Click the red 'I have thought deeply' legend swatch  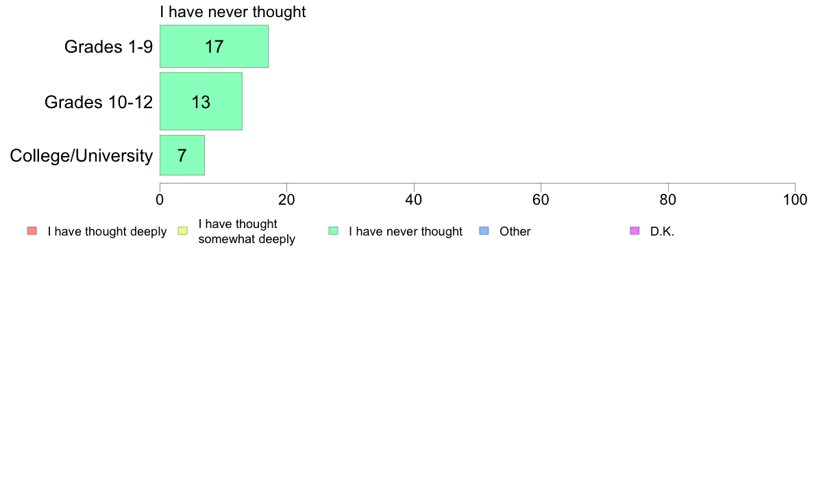click(32, 231)
